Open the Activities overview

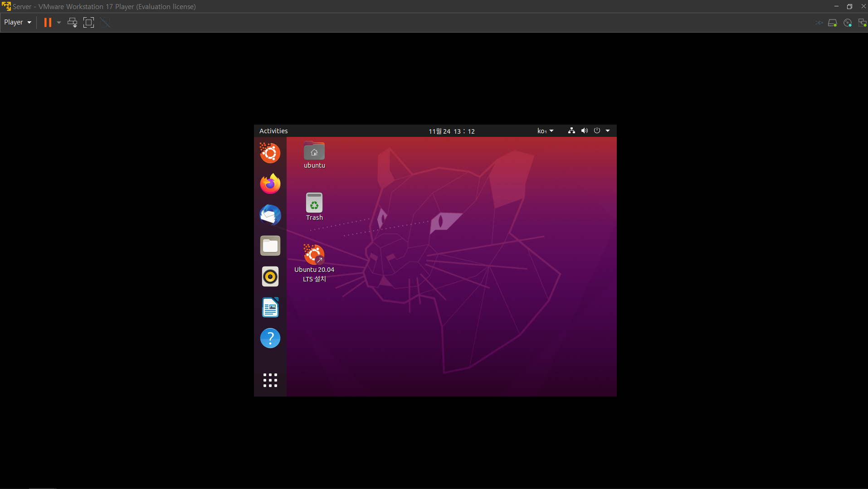(273, 131)
